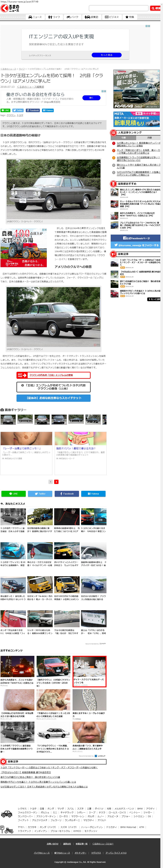
Task: Go to NEXT PAGE 王冠エンブレムの登場
Action: coord(54,375)
